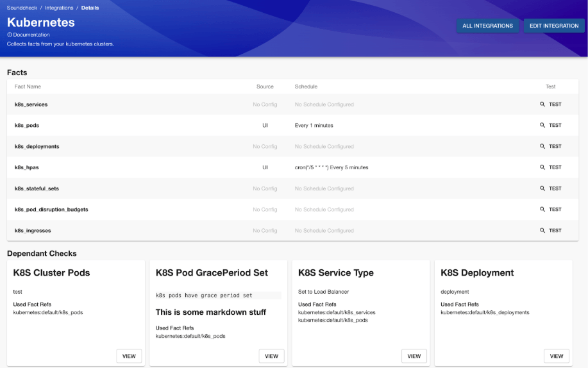Image resolution: width=588 pixels, height=368 pixels.
Task: Click 'Every 1 minutes' schedule text
Action: tap(314, 125)
